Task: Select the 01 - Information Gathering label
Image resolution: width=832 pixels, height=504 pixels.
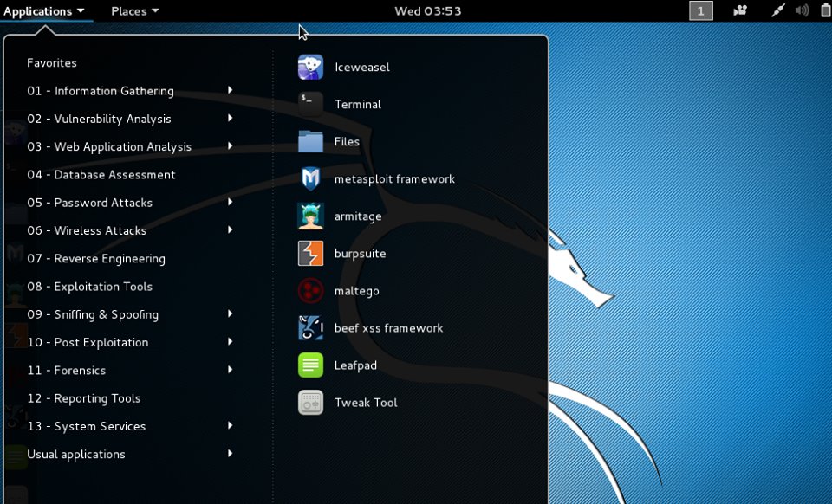Action: pyautogui.click(x=101, y=91)
